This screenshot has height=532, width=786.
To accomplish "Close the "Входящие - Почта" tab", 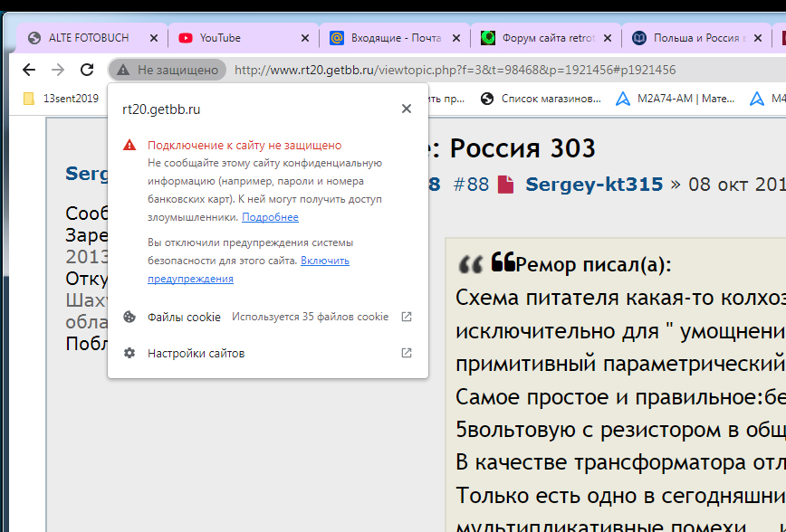I will point(455,38).
